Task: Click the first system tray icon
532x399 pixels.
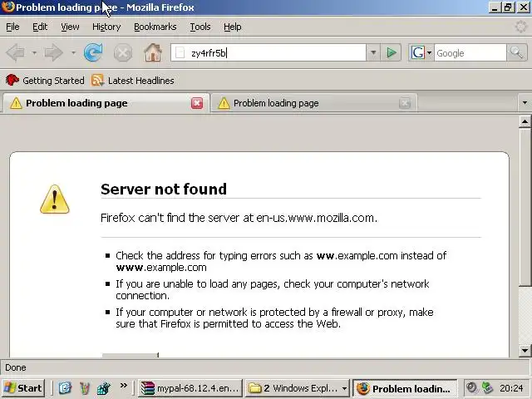Action: (471, 388)
